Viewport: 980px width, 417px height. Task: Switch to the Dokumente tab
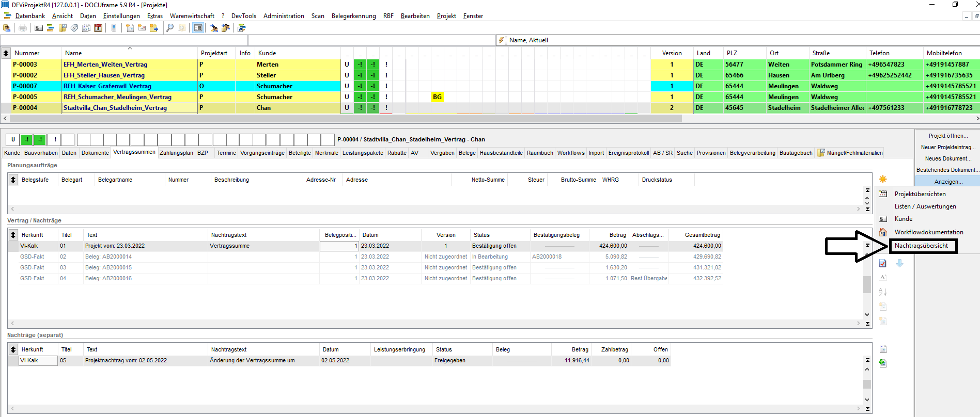(95, 153)
